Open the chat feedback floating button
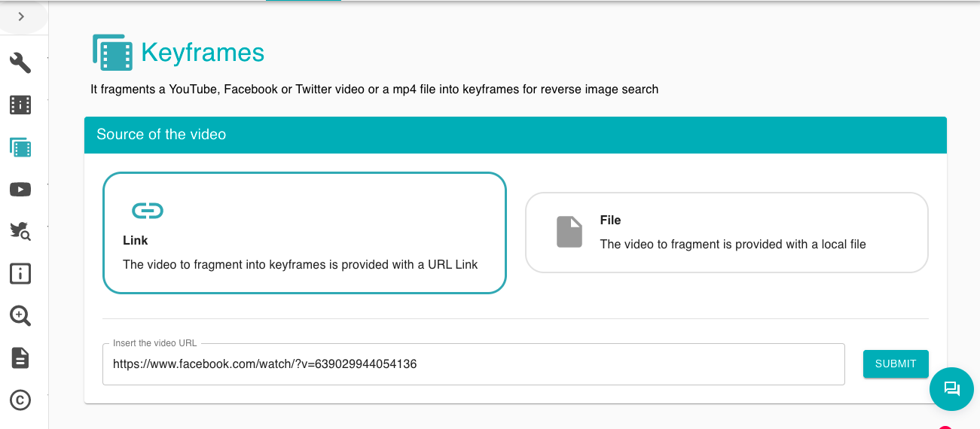The width and height of the screenshot is (980, 429). pyautogui.click(x=951, y=389)
